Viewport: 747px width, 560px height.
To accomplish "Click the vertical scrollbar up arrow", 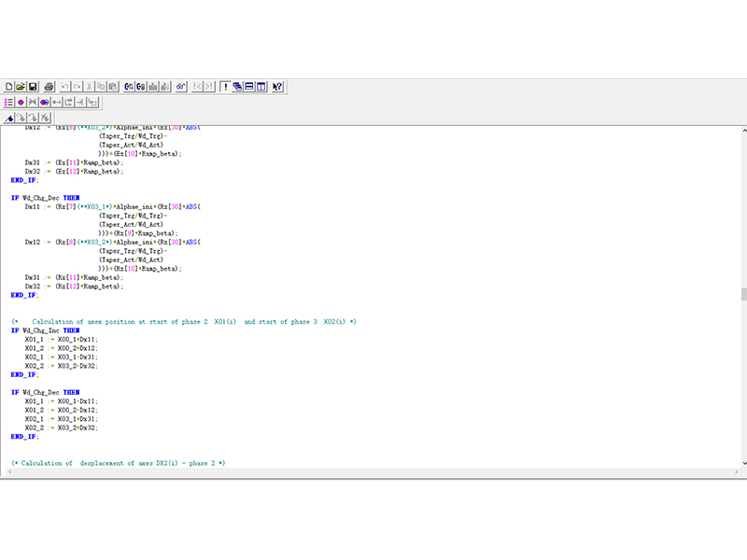I will point(743,130).
